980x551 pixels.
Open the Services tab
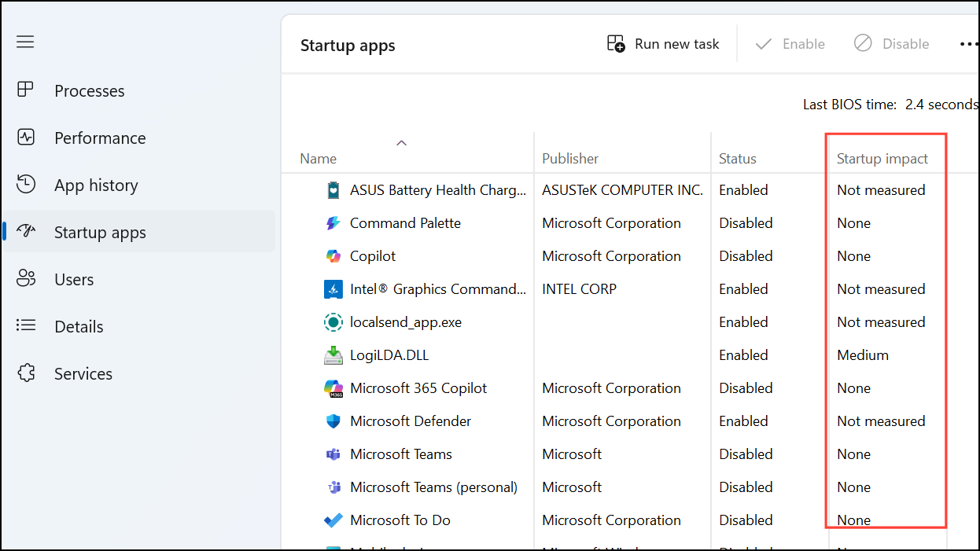[139, 373]
